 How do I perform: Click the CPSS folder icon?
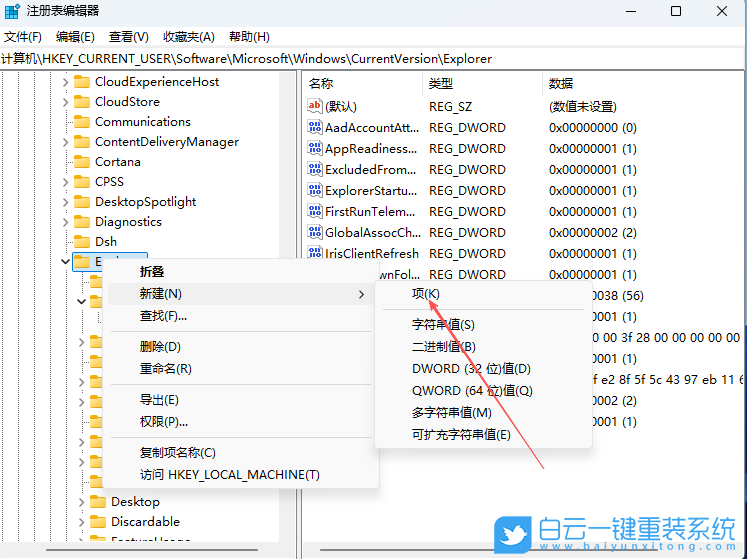coord(82,182)
